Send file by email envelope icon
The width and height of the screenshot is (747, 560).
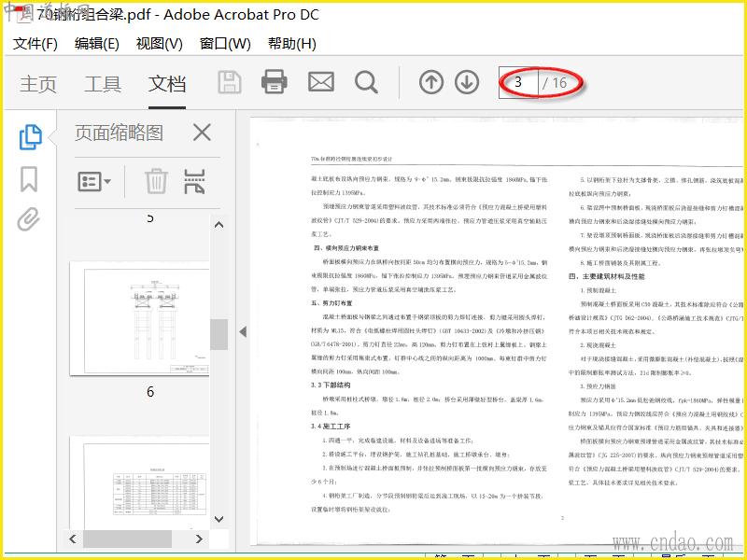point(320,82)
